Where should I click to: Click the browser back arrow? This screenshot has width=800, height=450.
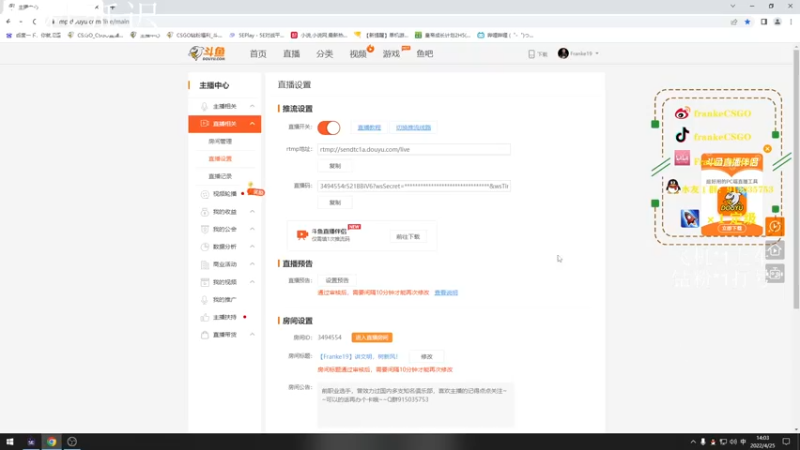tap(8, 21)
